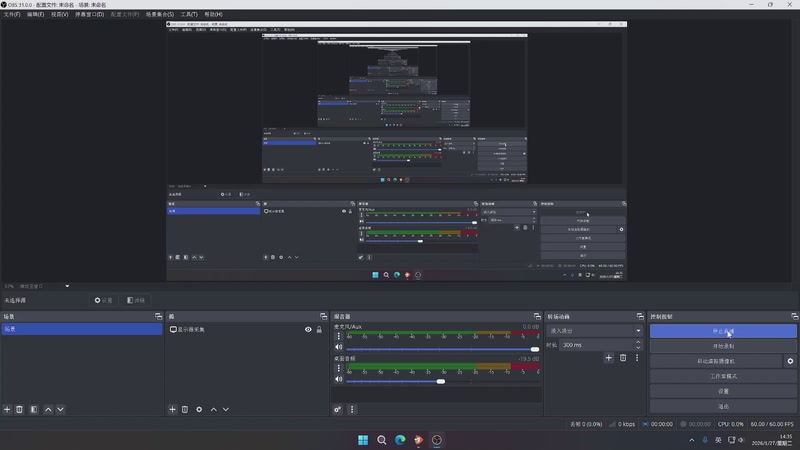
Task: Click the blue stop streaming button
Action: [x=723, y=331]
